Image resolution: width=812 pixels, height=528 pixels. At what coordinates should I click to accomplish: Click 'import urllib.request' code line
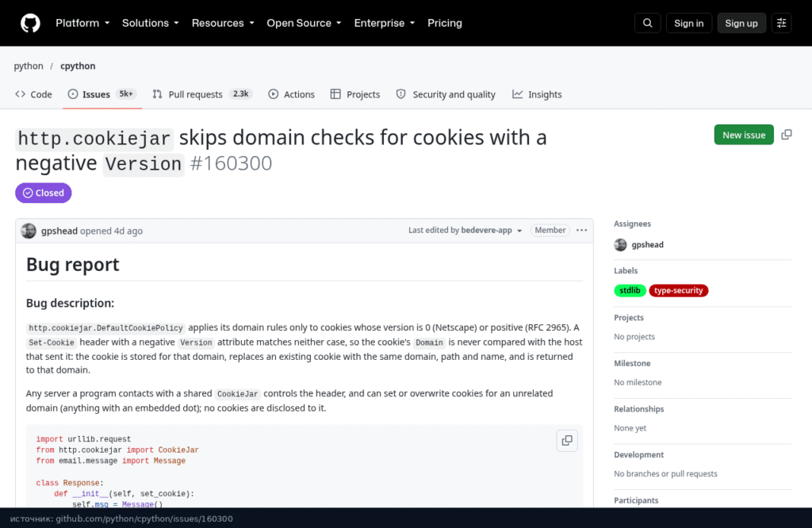pos(83,439)
